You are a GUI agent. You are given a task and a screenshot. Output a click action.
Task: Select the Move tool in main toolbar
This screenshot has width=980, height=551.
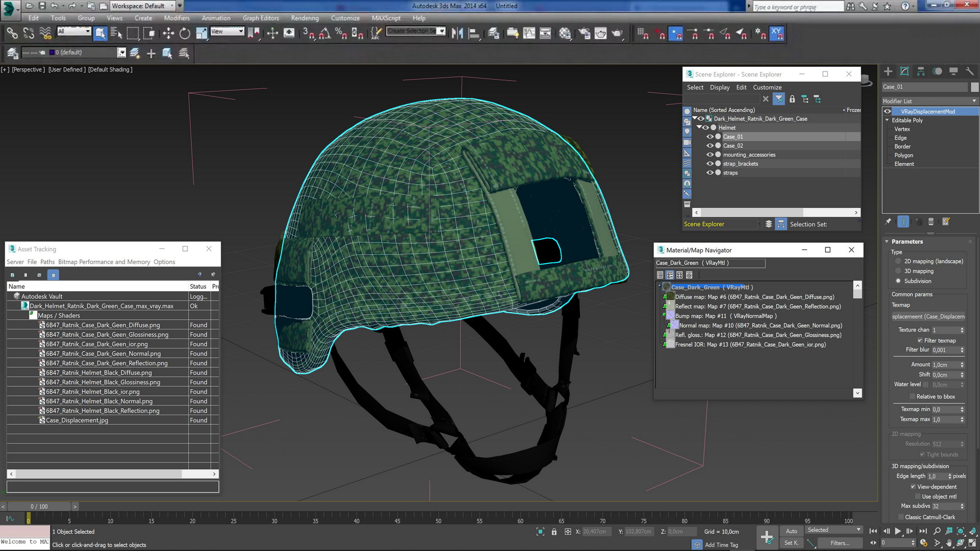point(168,34)
